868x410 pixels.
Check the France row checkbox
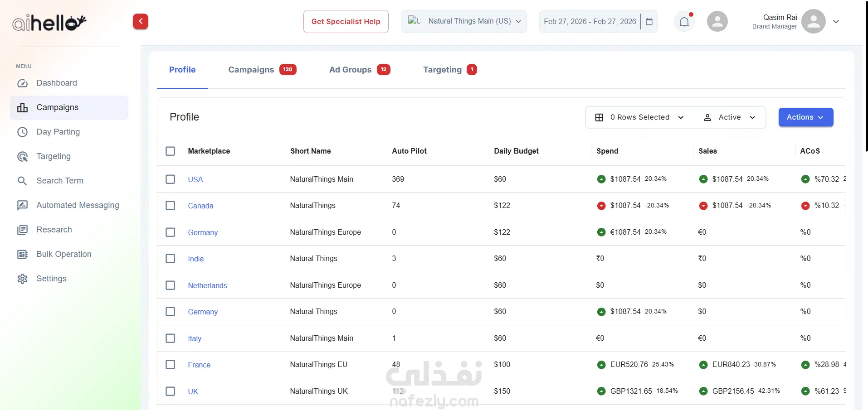(x=171, y=365)
